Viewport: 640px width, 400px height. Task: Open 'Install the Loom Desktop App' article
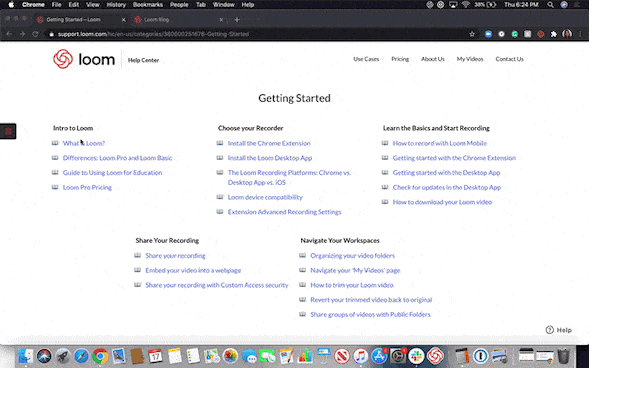tap(270, 158)
